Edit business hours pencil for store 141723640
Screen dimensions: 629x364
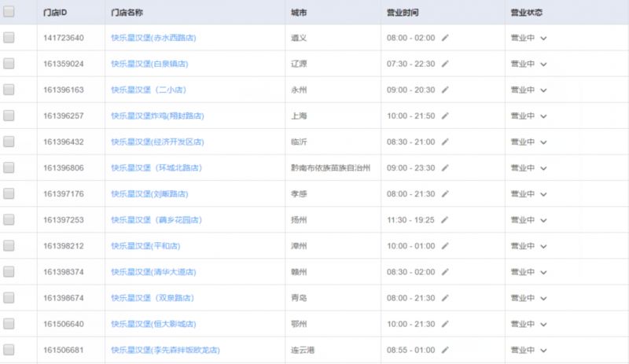pyautogui.click(x=445, y=38)
